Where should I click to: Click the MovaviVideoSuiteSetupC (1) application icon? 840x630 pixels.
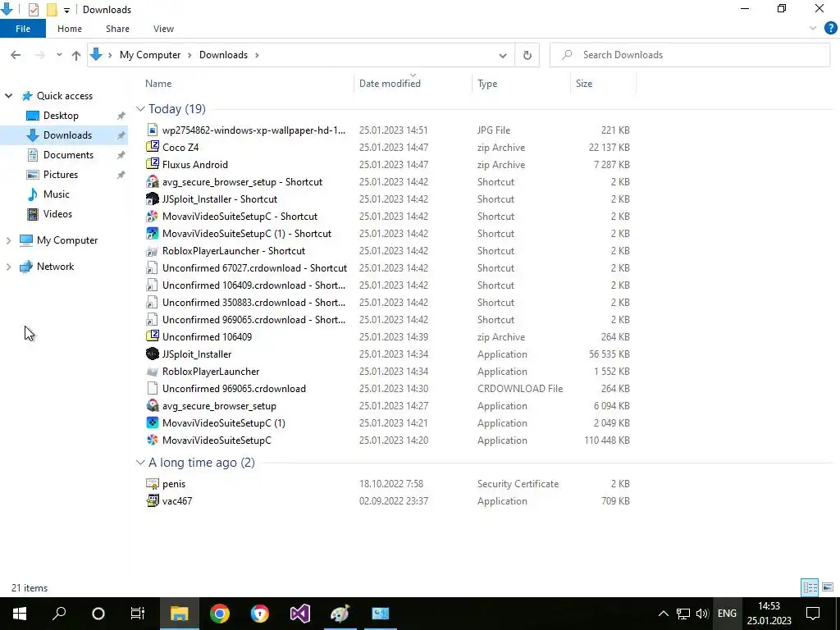(x=153, y=422)
